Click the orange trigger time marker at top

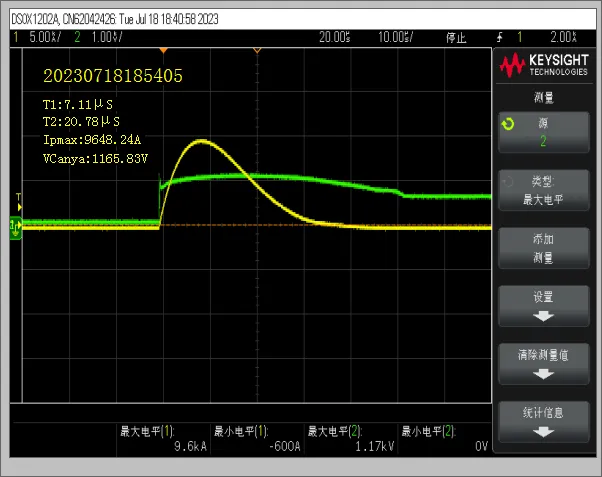tap(257, 50)
